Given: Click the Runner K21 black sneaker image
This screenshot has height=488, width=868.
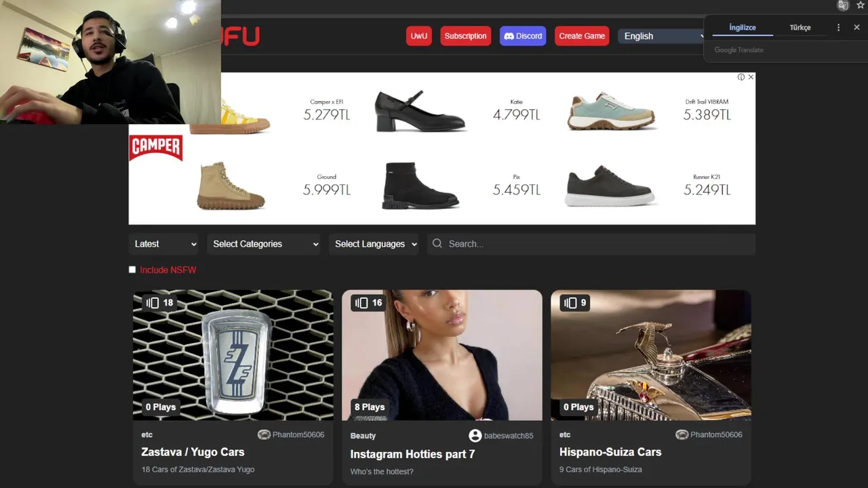Looking at the screenshot, I should pyautogui.click(x=610, y=186).
